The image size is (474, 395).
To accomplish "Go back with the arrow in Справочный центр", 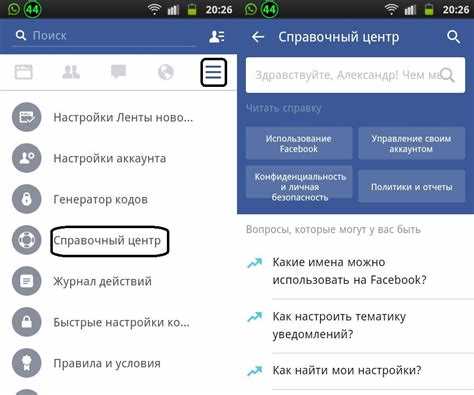I will point(258,37).
